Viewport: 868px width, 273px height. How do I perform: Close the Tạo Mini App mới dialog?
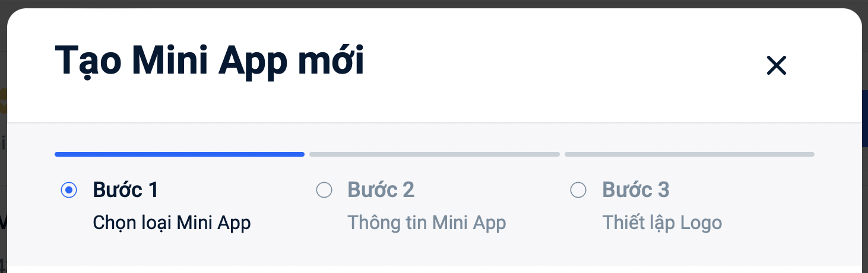tap(776, 65)
